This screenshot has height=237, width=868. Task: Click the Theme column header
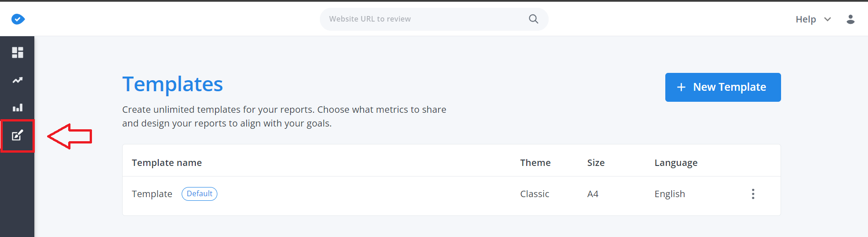[535, 163]
